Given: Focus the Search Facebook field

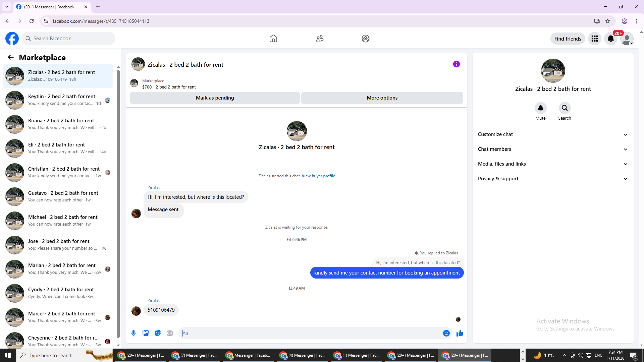Looking at the screenshot, I should click(68, 39).
